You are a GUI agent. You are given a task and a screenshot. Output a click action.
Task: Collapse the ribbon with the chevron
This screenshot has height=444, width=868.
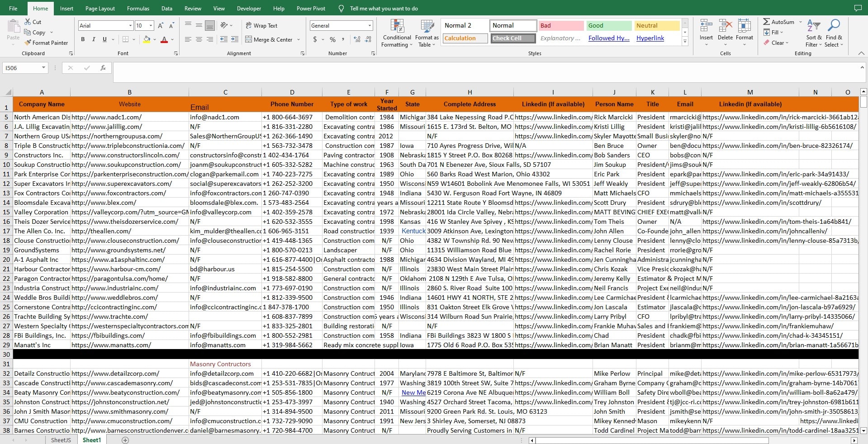coord(861,53)
